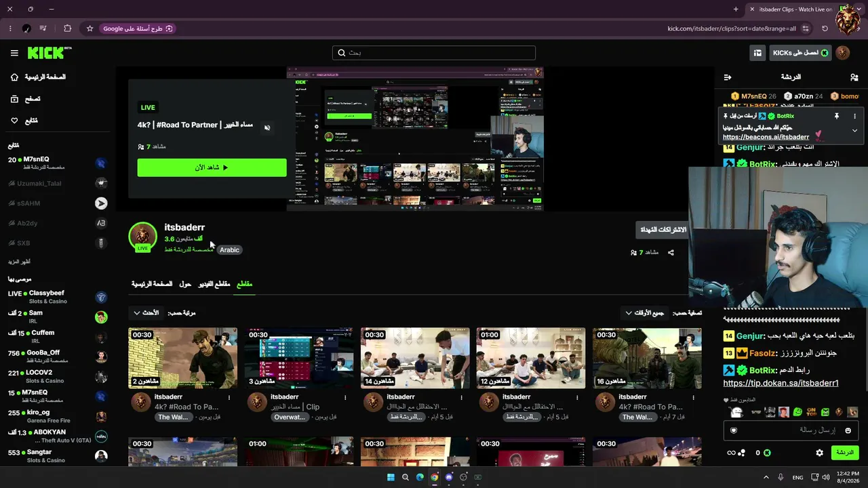
Task: Bookmark this page with the star icon
Action: tap(90, 28)
